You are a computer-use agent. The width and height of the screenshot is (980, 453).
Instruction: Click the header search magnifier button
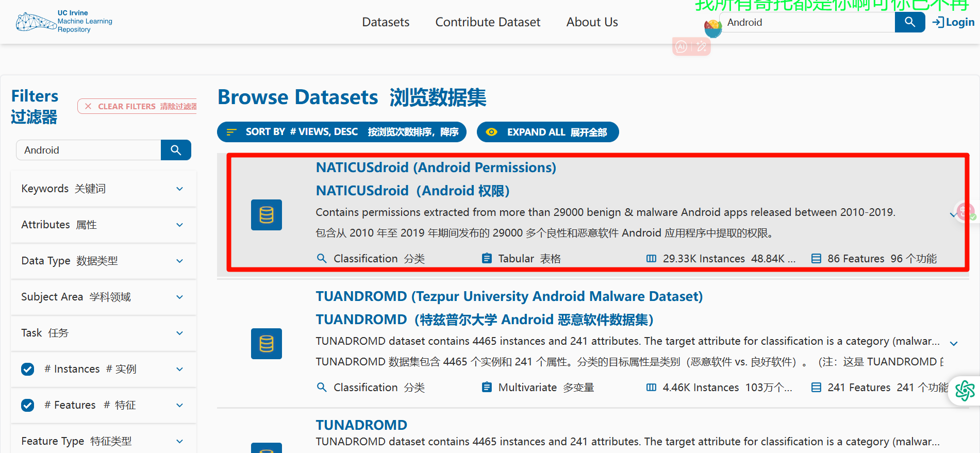[x=910, y=22]
